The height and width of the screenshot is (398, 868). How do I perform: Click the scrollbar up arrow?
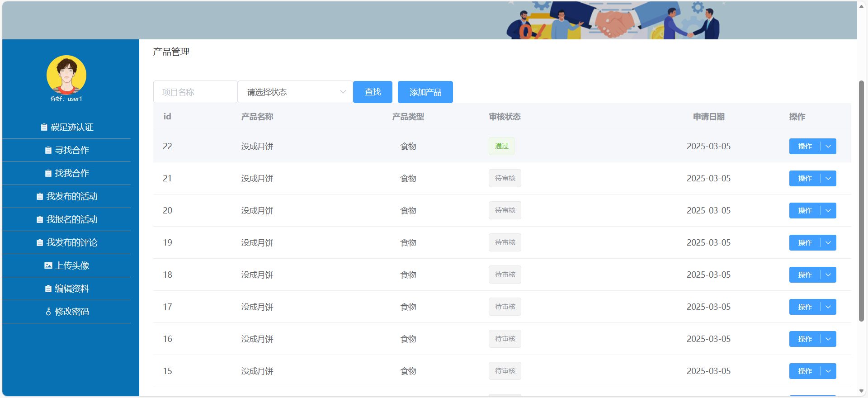861,6
